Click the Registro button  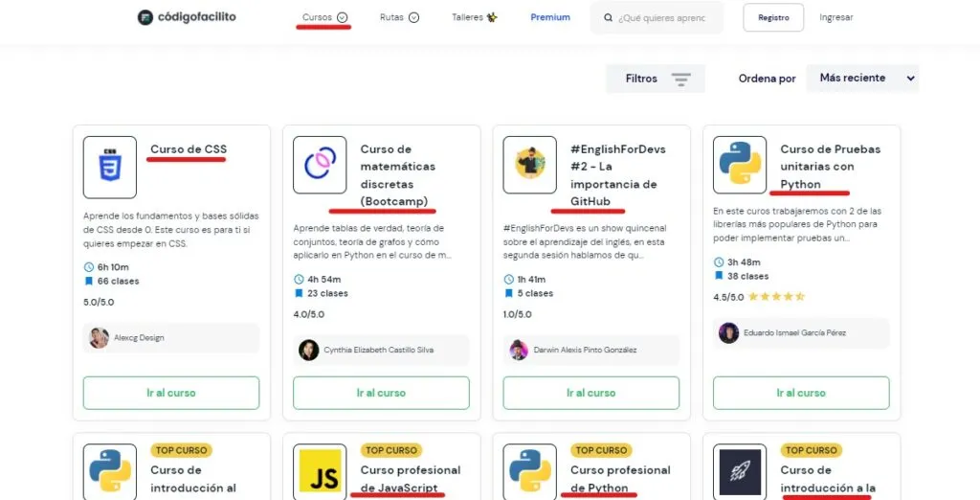coord(773,17)
